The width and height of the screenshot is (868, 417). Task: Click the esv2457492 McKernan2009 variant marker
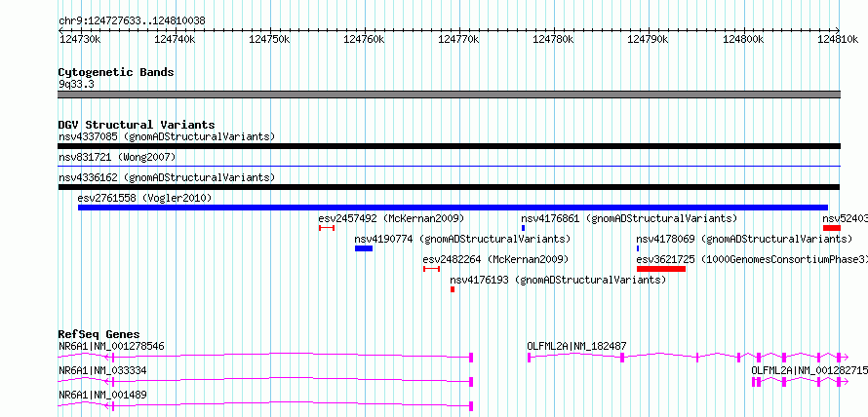[x=327, y=228]
